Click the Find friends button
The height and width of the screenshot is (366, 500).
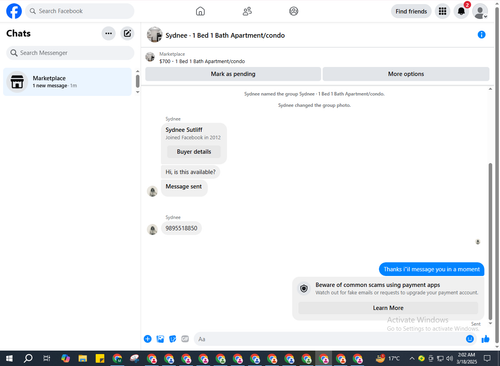click(411, 11)
